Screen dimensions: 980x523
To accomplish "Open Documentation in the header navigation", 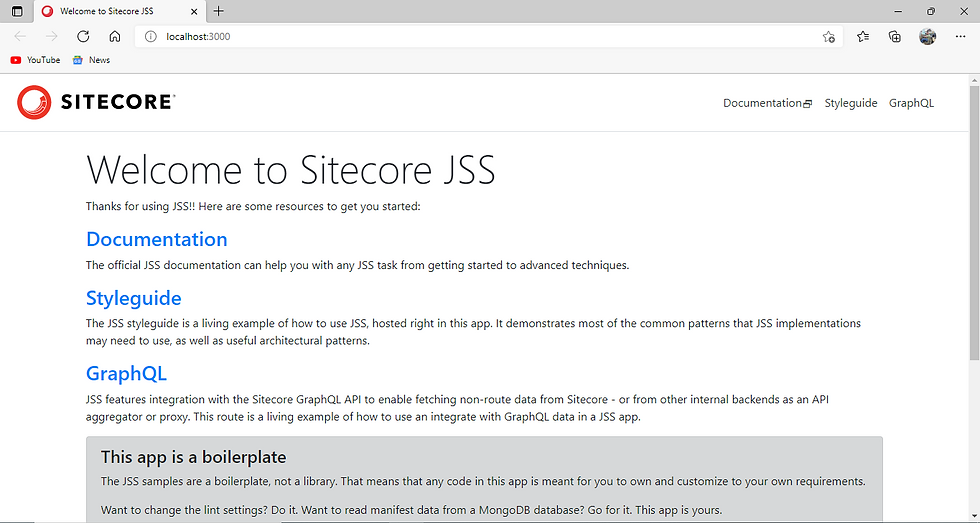I will point(767,103).
